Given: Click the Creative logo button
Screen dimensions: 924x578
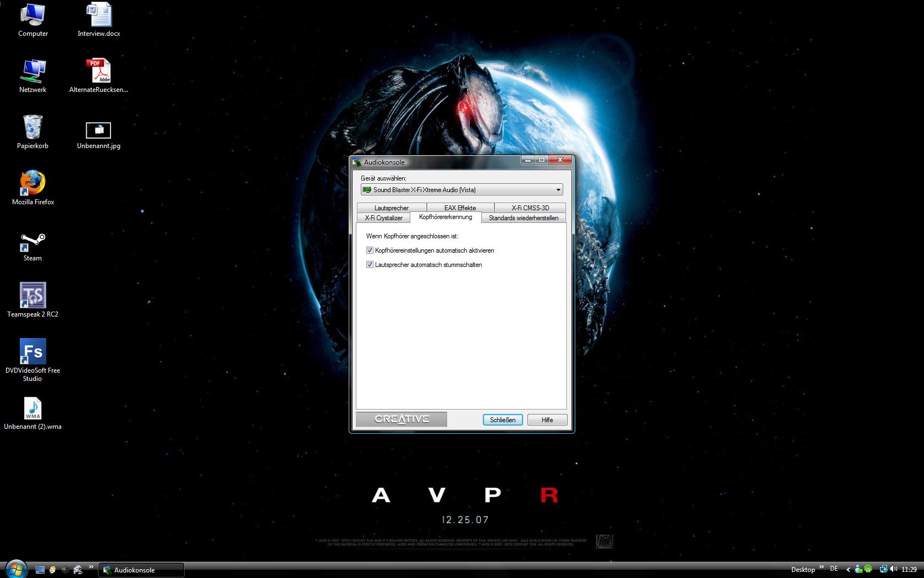Looking at the screenshot, I should (x=402, y=419).
